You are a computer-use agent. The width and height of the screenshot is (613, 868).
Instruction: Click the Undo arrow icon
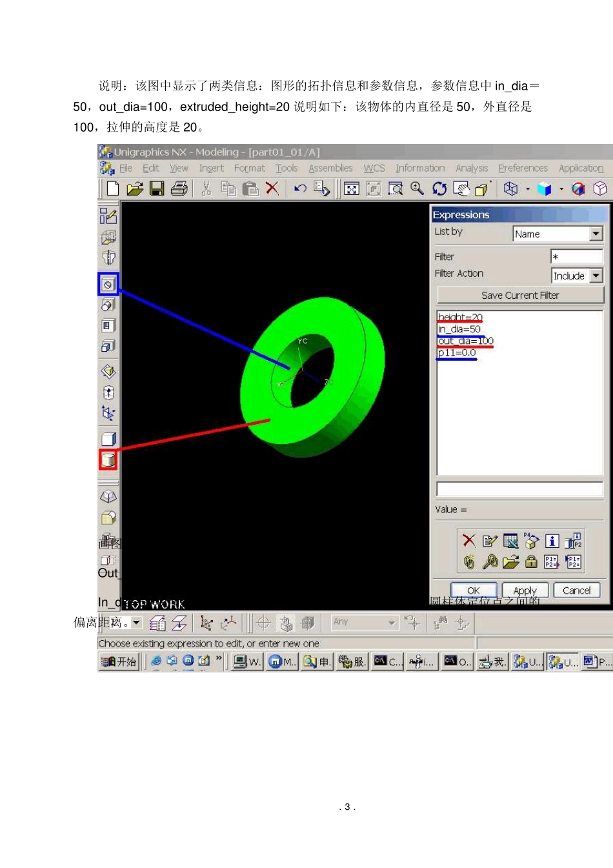click(x=300, y=188)
